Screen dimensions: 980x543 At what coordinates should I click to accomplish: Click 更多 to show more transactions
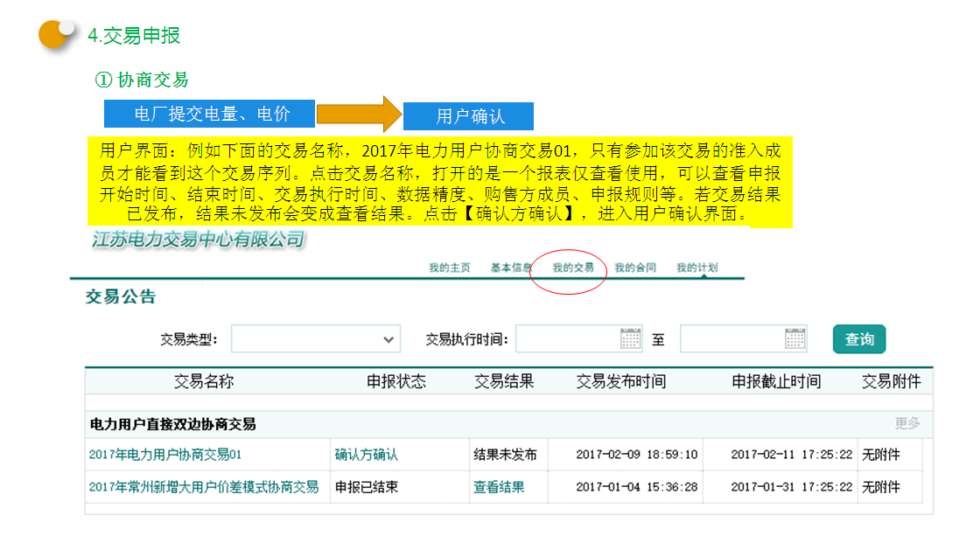tap(907, 423)
